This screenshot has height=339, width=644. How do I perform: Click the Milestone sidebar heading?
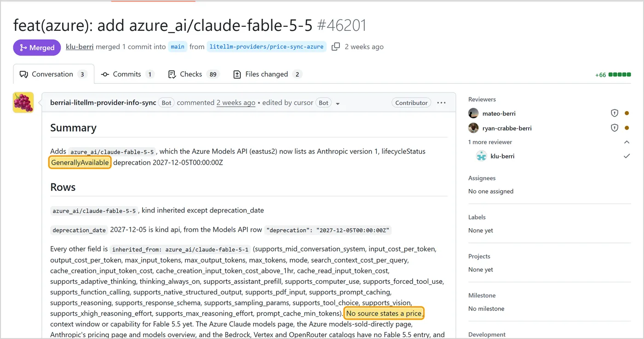(481, 295)
